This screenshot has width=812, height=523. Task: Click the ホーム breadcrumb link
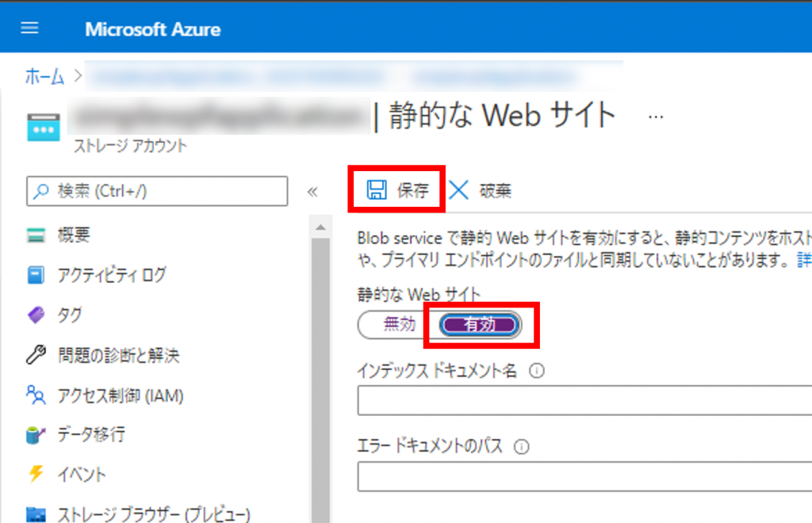(x=45, y=76)
